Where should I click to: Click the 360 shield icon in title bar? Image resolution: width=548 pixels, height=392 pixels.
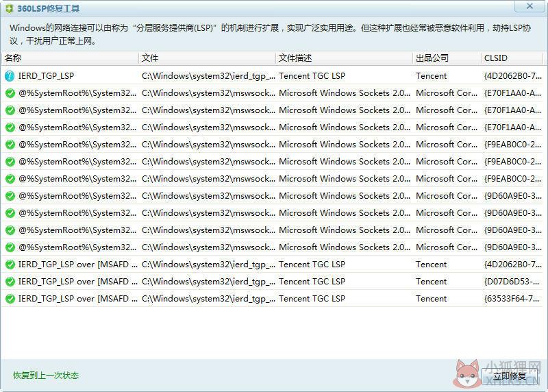coord(9,8)
